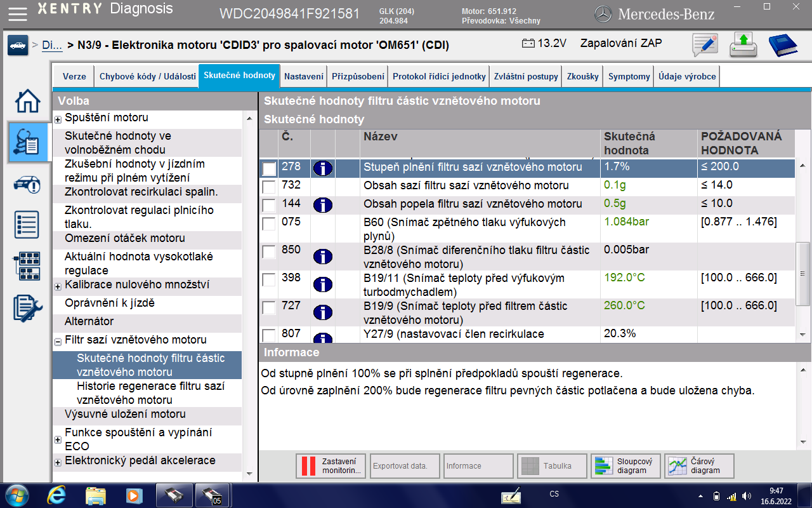The height and width of the screenshot is (508, 812).
Task: Check the box for row 732
Action: tap(269, 187)
